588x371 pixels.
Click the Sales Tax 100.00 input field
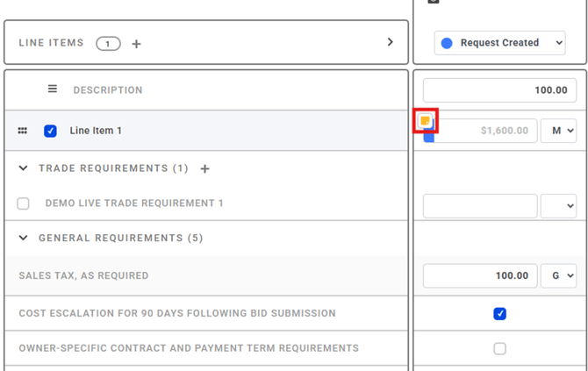click(480, 275)
